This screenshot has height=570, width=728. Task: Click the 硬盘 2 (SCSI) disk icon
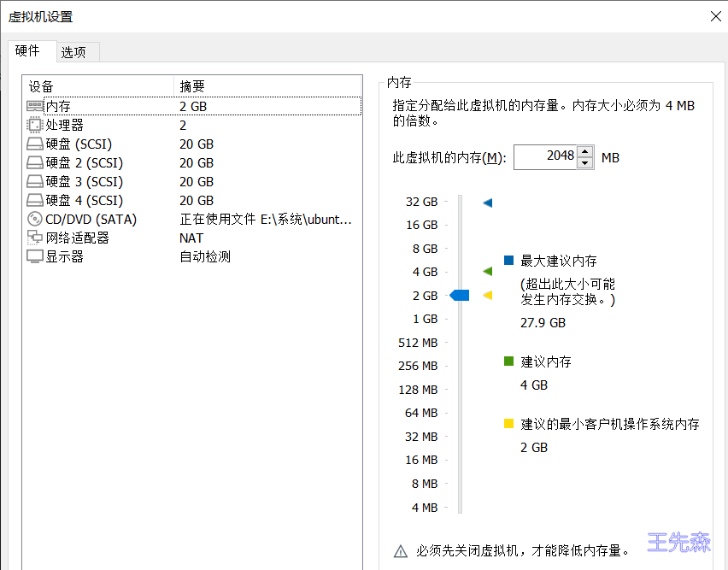(x=35, y=163)
